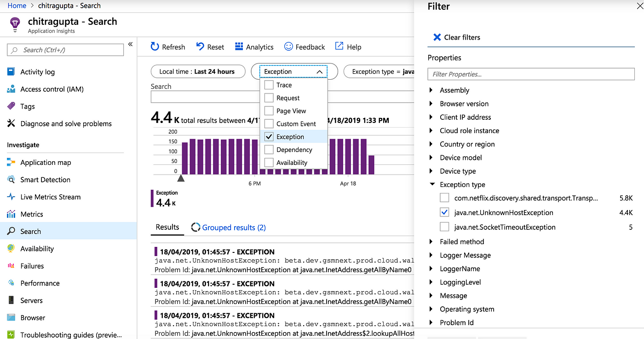
Task: Click the Application Insights lightbulb icon
Action: [x=15, y=24]
